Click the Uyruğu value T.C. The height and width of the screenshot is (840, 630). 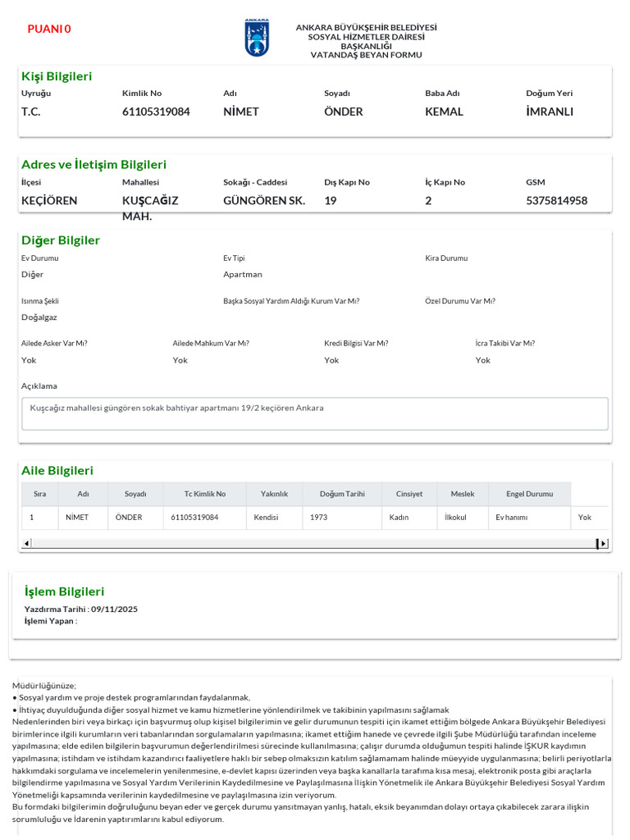click(31, 112)
